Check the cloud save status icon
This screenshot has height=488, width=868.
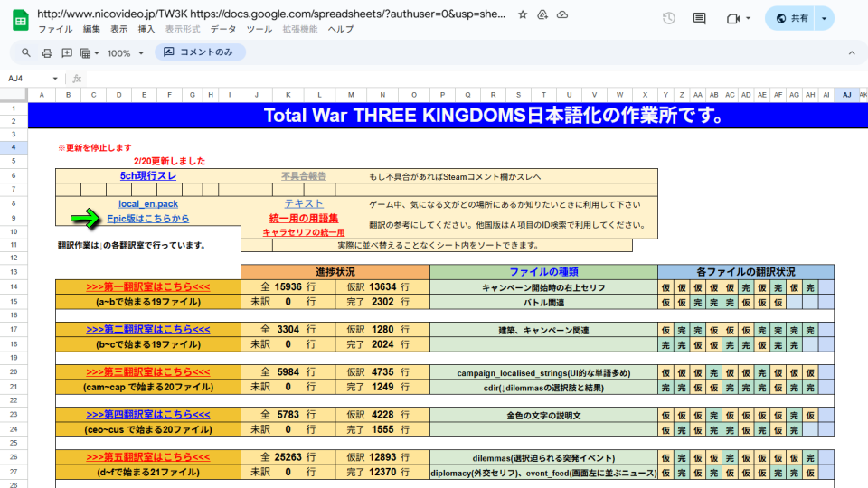[562, 15]
